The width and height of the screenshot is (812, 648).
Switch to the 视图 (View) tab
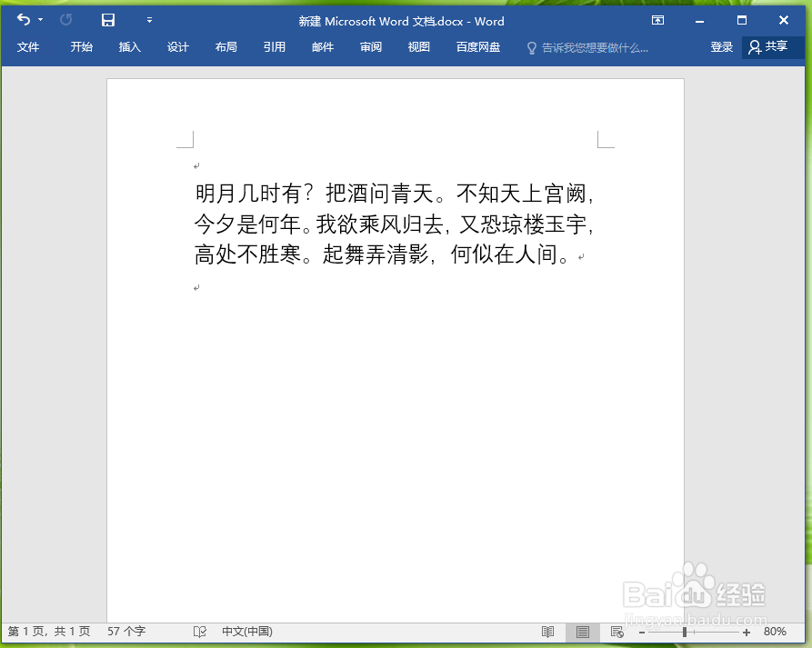pyautogui.click(x=419, y=47)
